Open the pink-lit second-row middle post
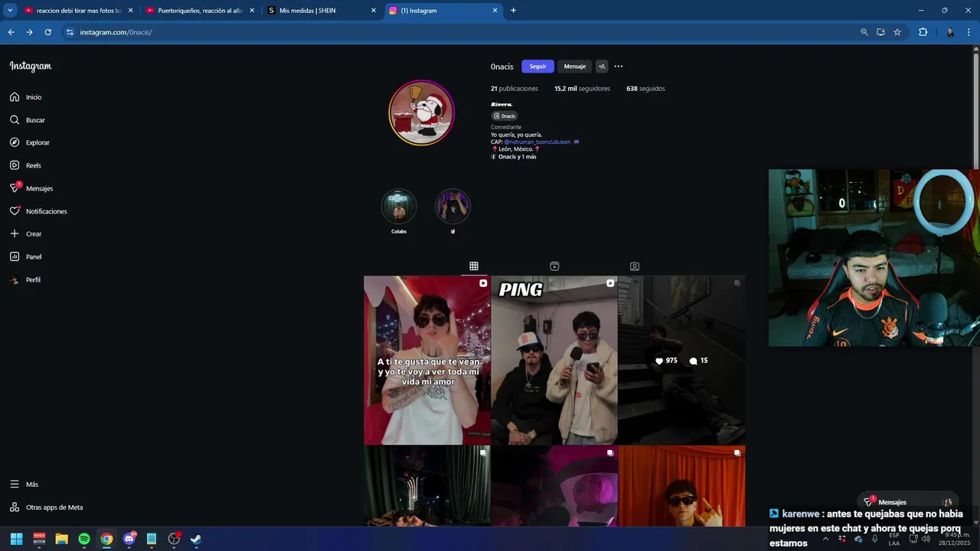This screenshot has width=980, height=551. [x=554, y=487]
